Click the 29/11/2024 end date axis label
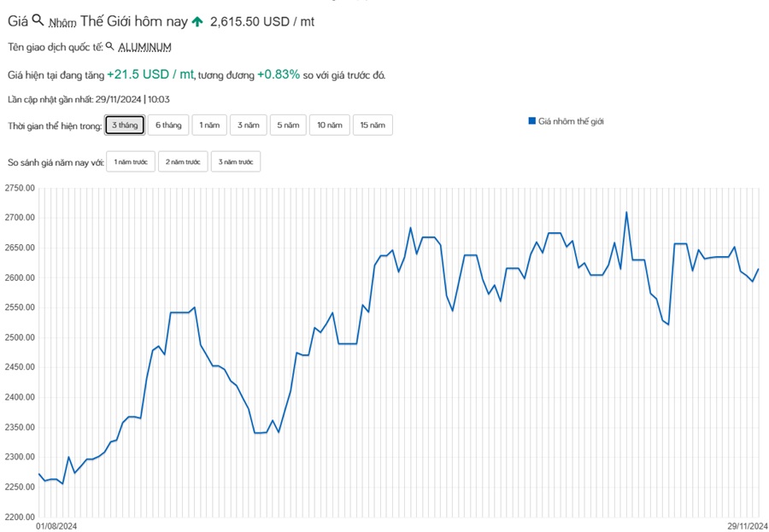The image size is (769, 532). (x=747, y=525)
